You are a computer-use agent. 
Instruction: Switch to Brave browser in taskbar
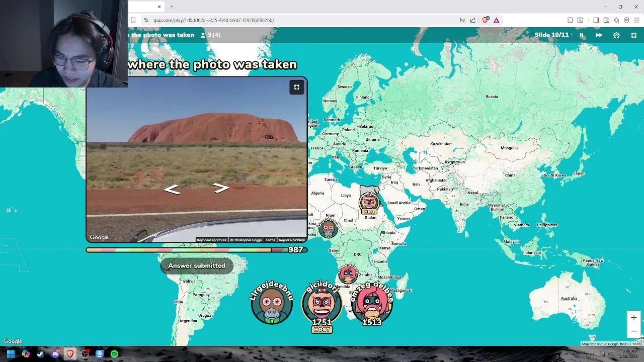(70, 354)
